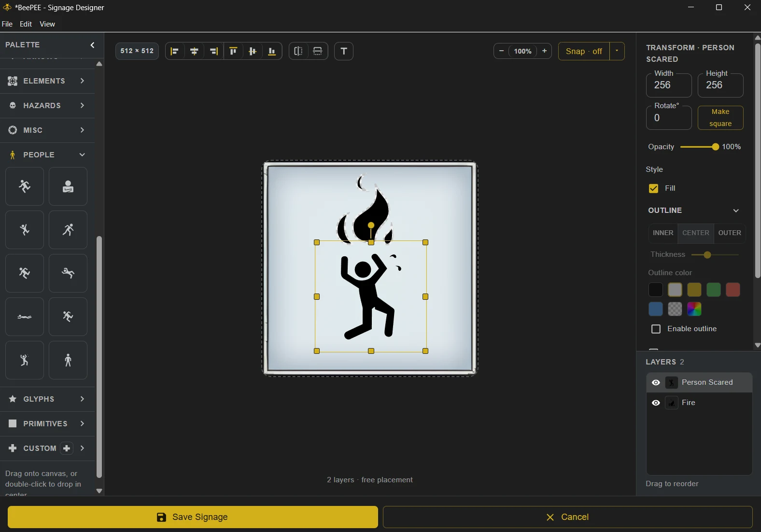Add the person sitting at desk symbol
The width and height of the screenshot is (761, 532).
(x=68, y=186)
